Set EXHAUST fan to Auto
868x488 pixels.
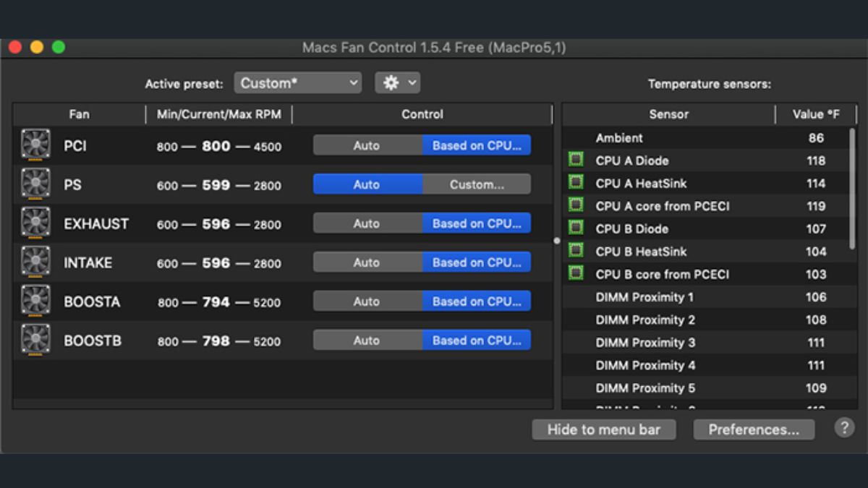pyautogui.click(x=367, y=223)
